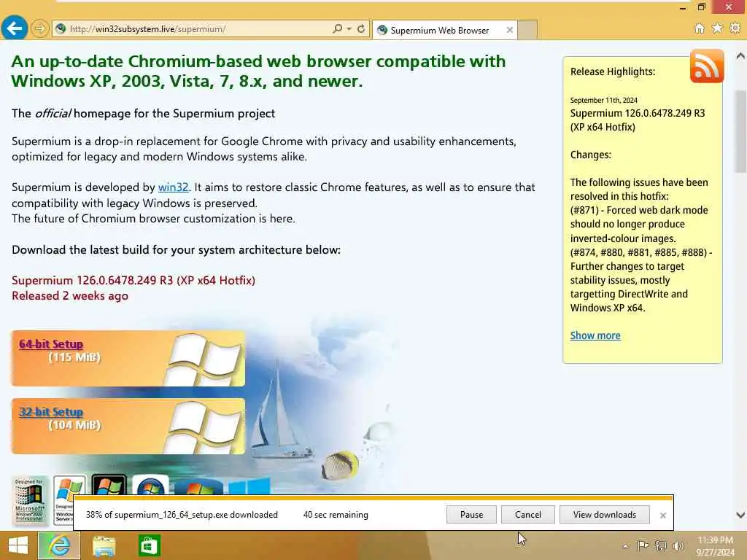Open the Tools gear menu
Image resolution: width=747 pixels, height=560 pixels.
click(735, 28)
